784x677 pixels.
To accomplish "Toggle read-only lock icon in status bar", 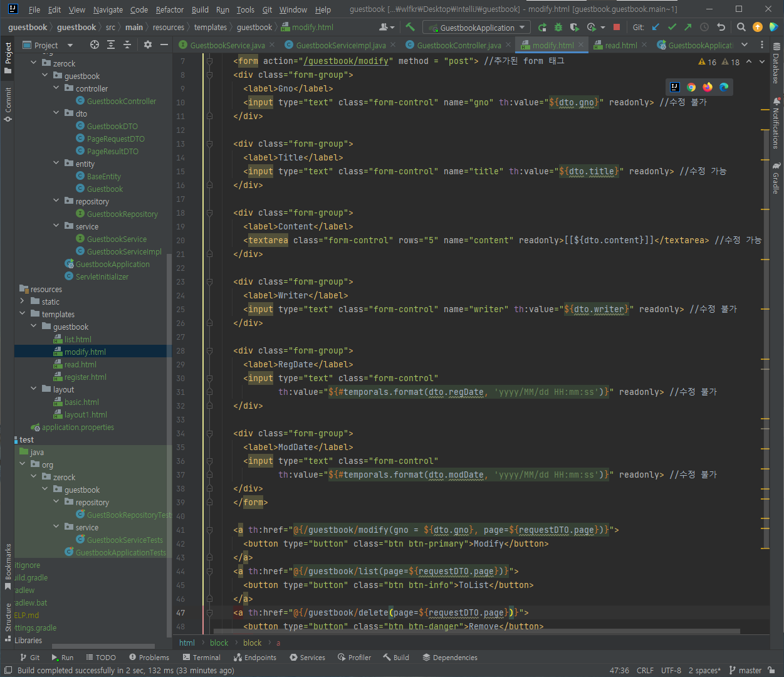I will pyautogui.click(x=771, y=670).
